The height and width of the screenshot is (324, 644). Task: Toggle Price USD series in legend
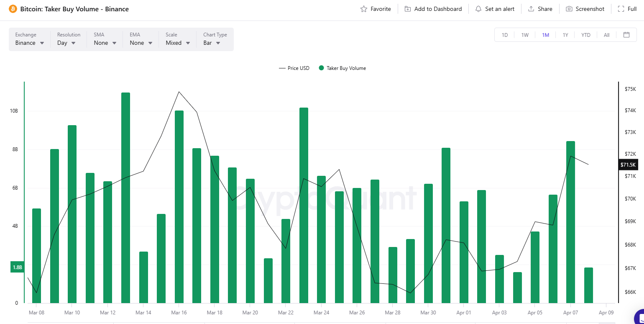click(294, 68)
